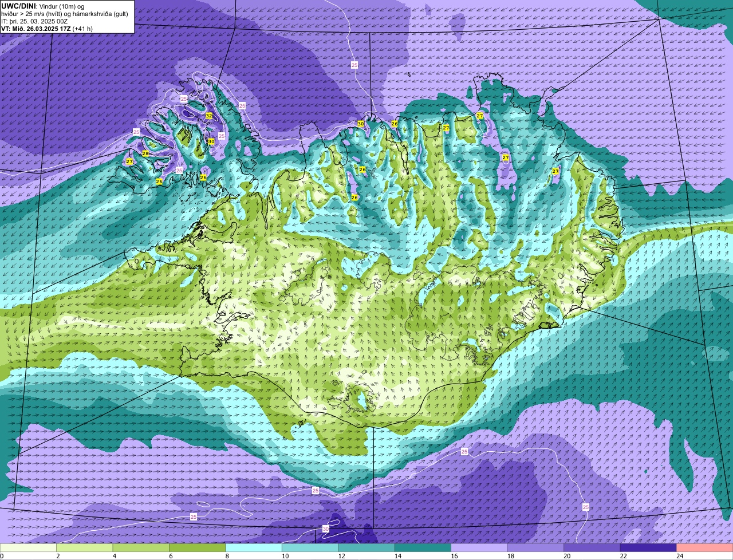Image resolution: width=733 pixels, height=560 pixels.
Task: Click the valid time "VT: Mið. 26.03.2025 17Z (+41 h)"
Action: pyautogui.click(x=47, y=28)
